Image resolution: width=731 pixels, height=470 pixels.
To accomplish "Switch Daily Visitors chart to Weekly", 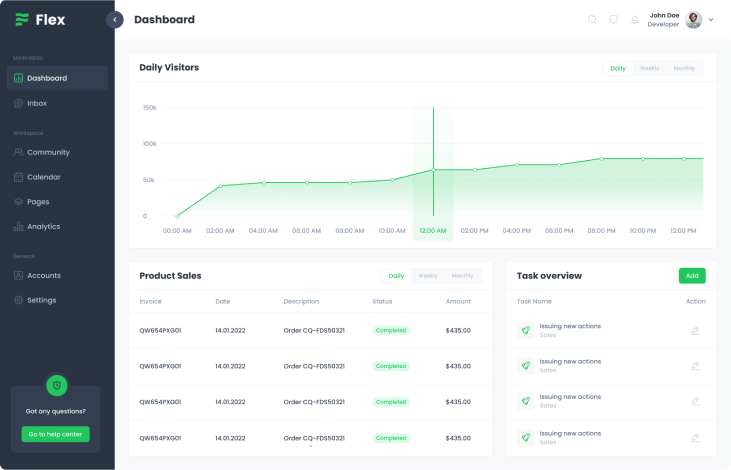I will click(x=649, y=68).
